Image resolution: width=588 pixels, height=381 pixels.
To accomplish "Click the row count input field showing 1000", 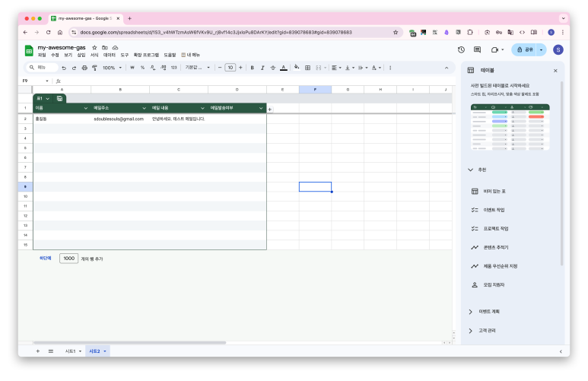I will tap(69, 259).
